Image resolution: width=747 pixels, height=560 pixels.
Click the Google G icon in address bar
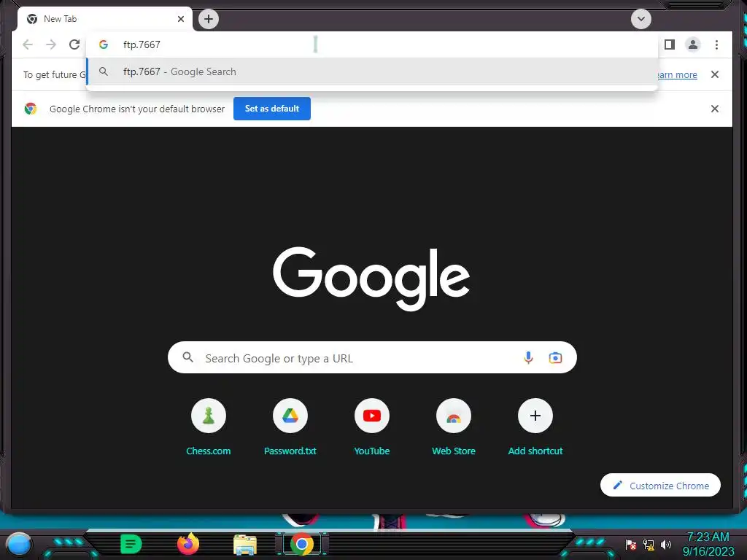[104, 44]
